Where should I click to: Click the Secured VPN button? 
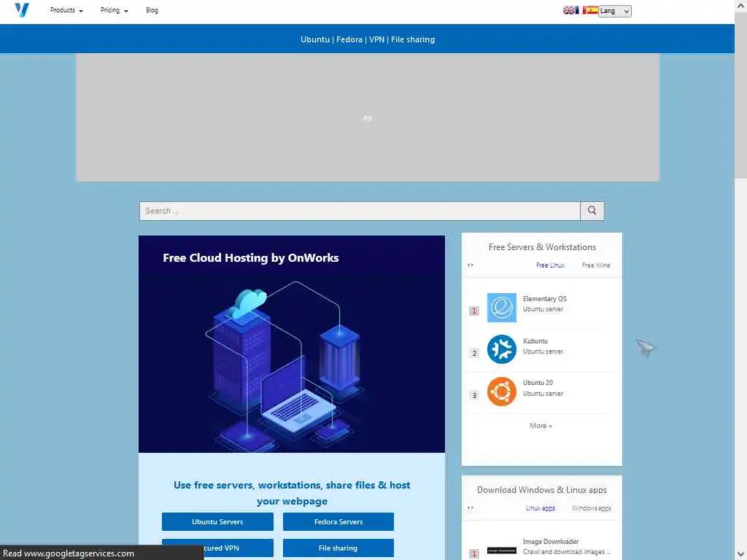tap(217, 548)
